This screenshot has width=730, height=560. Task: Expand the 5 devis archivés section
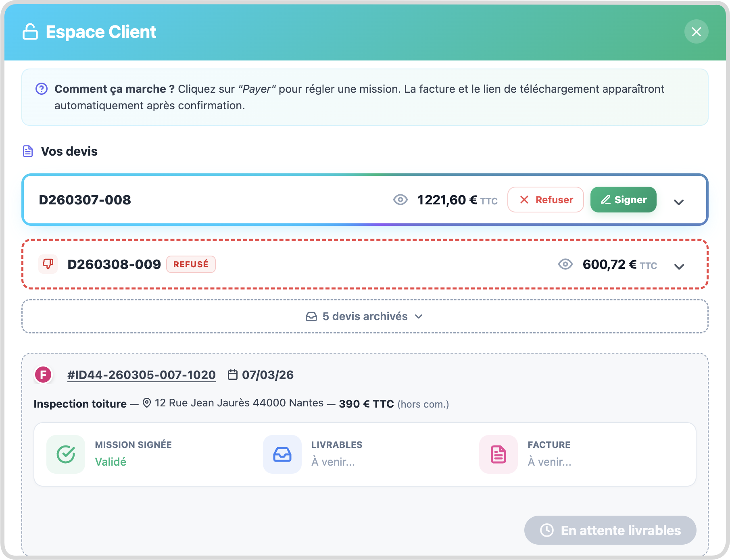365,316
